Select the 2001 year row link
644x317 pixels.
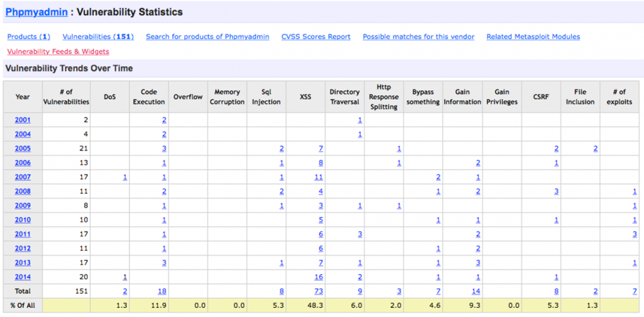pos(23,120)
